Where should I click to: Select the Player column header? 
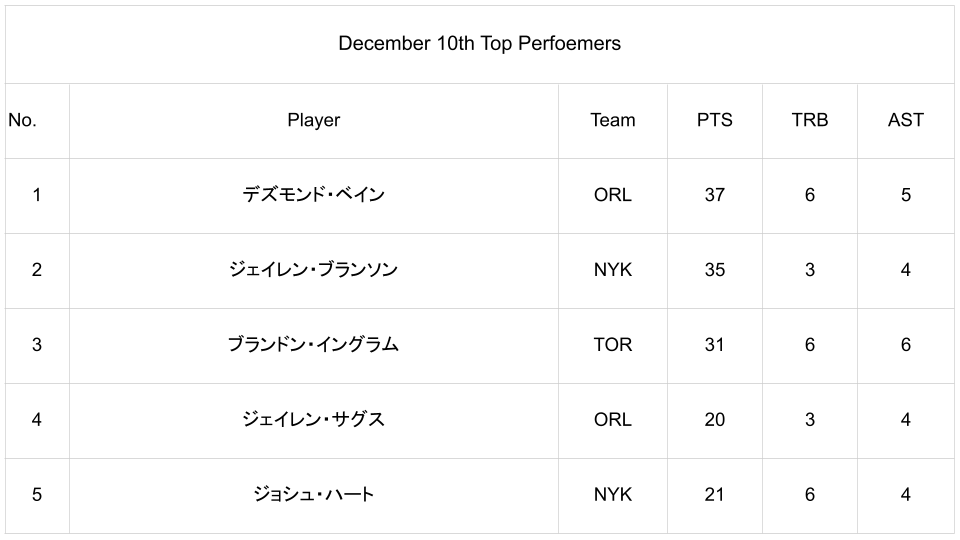pyautogui.click(x=313, y=120)
